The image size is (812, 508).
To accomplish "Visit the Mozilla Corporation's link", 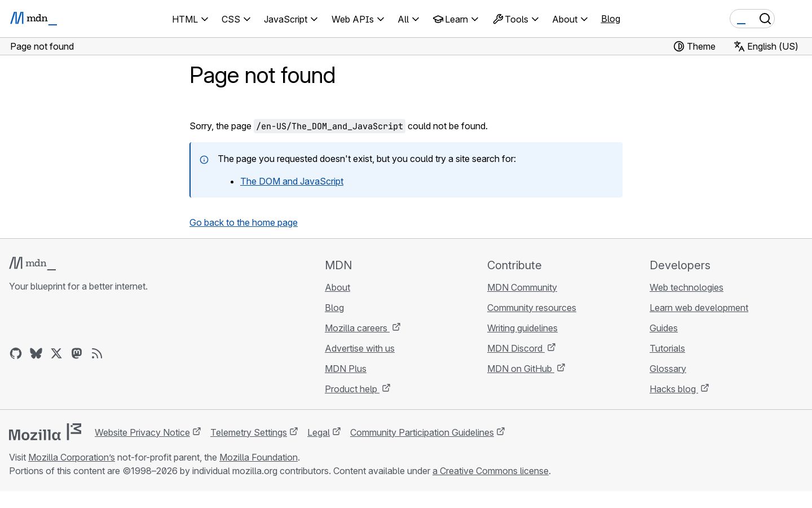I will pos(72,457).
